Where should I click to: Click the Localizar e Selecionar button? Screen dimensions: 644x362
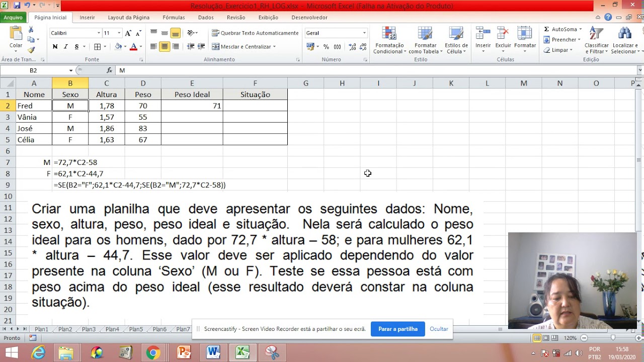coord(625,40)
